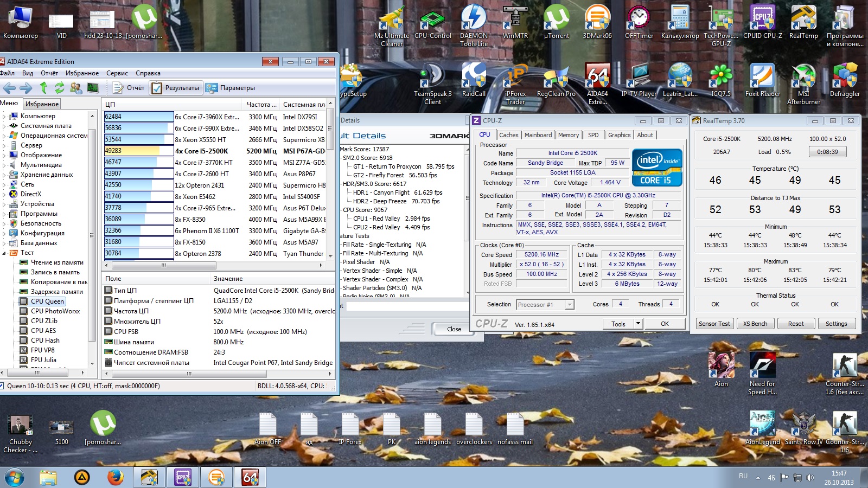This screenshot has height=488, width=868.
Task: Expand the Компьютер tree node in AIDA64
Action: point(4,116)
